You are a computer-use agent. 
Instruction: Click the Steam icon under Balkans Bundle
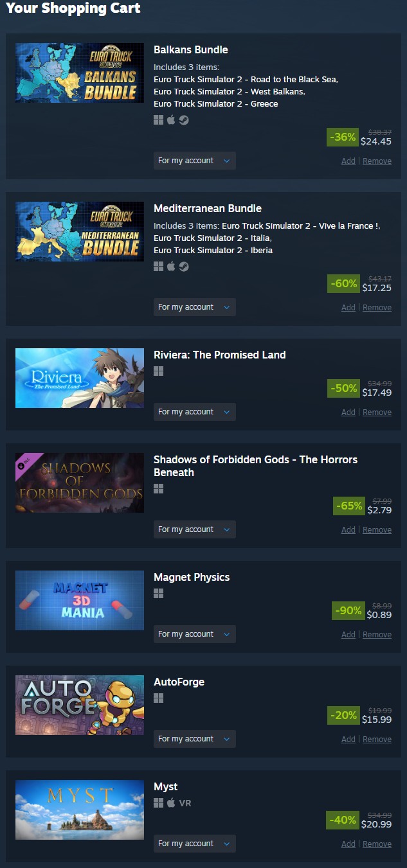pyautogui.click(x=184, y=120)
